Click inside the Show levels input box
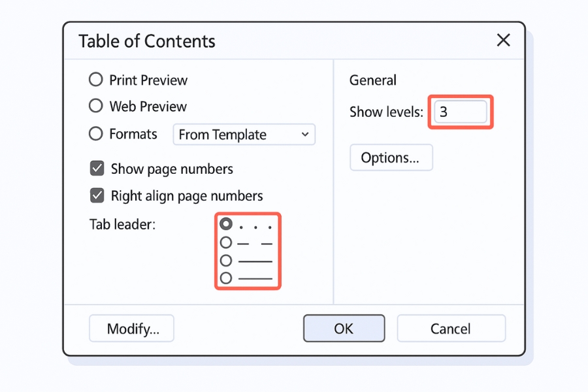This screenshot has width=588, height=392. click(460, 112)
